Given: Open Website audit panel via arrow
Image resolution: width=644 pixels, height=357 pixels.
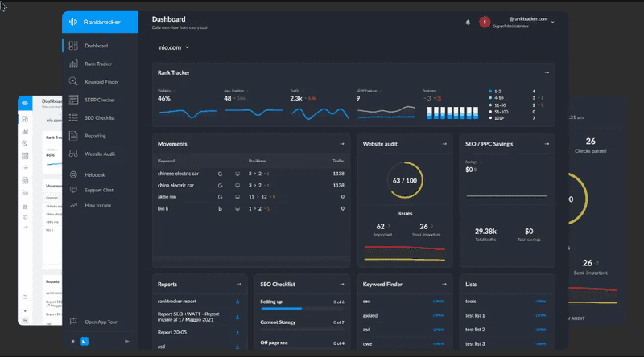Looking at the screenshot, I should tap(444, 144).
